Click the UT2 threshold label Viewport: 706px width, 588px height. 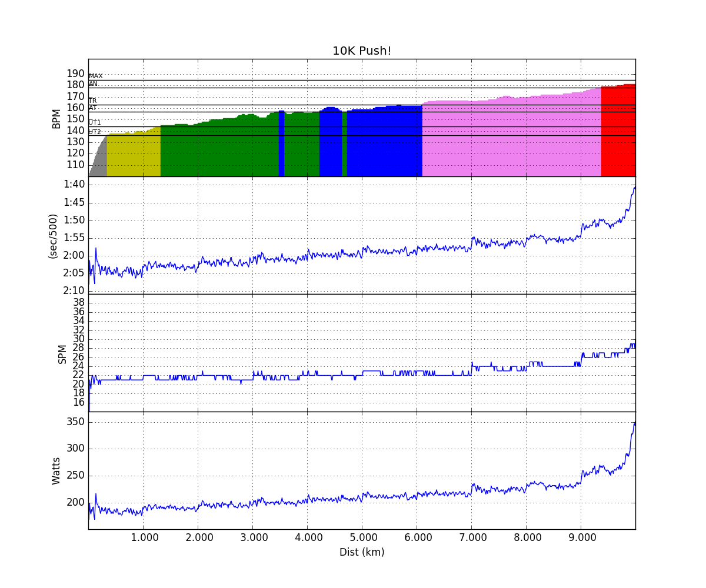95,132
